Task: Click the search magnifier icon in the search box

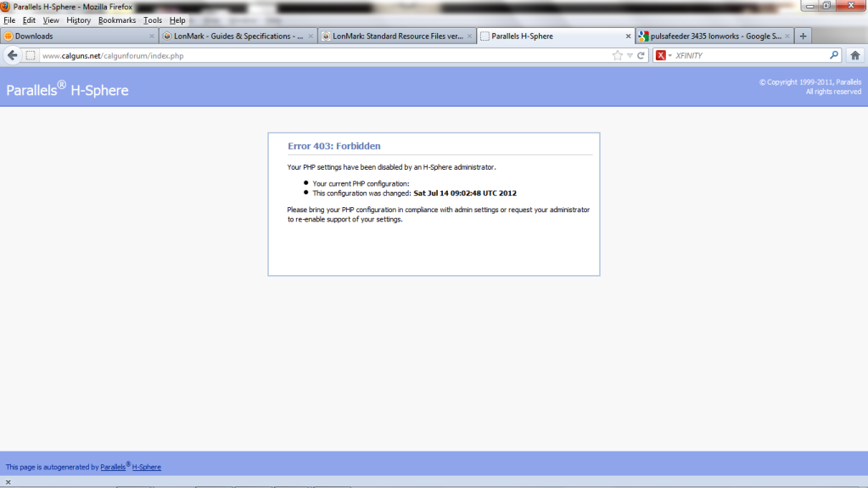Action: [833, 56]
